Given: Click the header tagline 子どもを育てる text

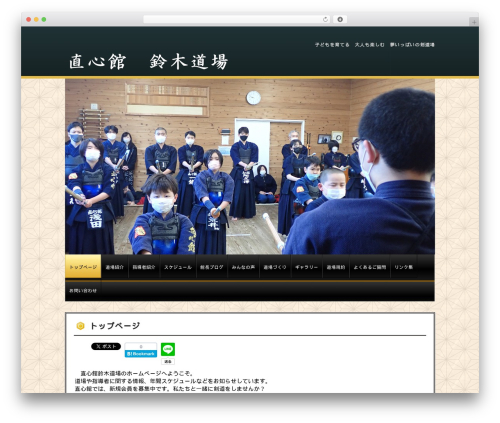Looking at the screenshot, I should point(332,45).
